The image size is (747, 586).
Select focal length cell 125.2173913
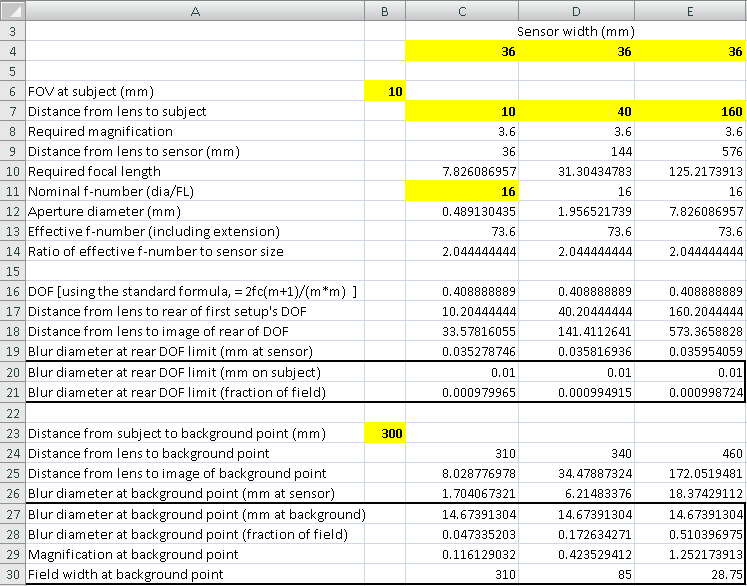tap(690, 171)
